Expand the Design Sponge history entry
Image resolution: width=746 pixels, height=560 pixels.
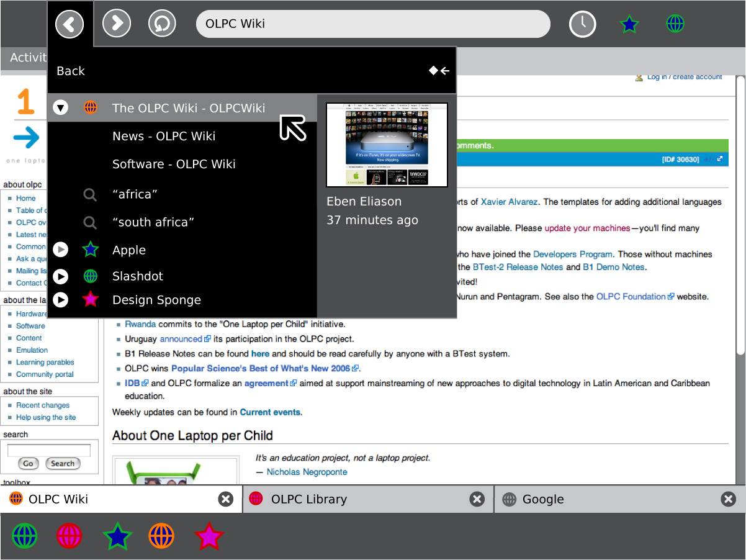tap(60, 300)
